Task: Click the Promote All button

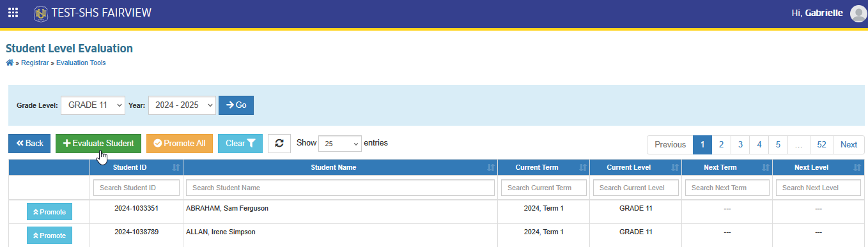Action: pos(180,144)
